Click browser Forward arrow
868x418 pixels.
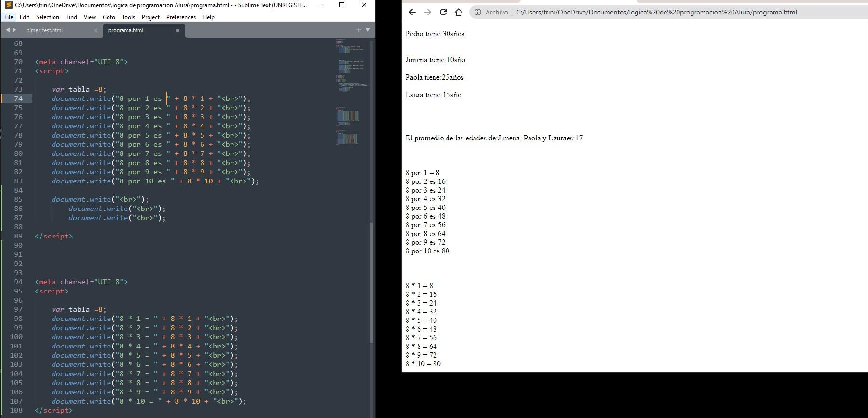[x=427, y=12]
